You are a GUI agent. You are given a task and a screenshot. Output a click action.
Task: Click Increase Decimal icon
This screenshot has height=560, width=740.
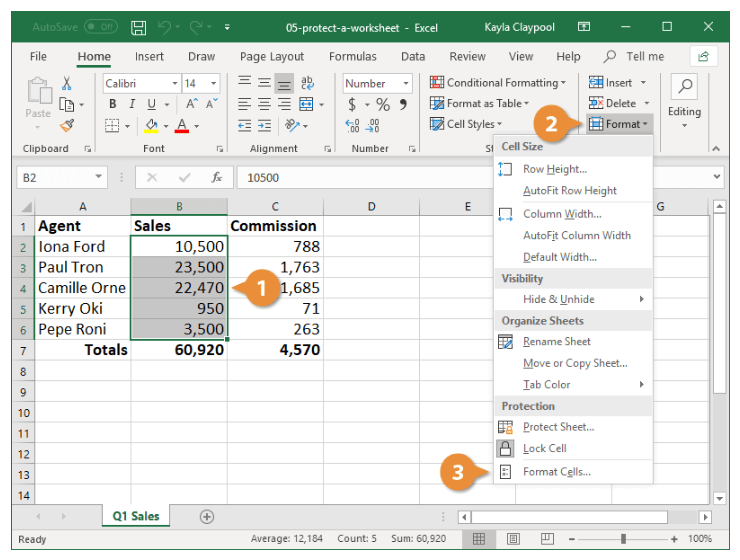tap(353, 125)
